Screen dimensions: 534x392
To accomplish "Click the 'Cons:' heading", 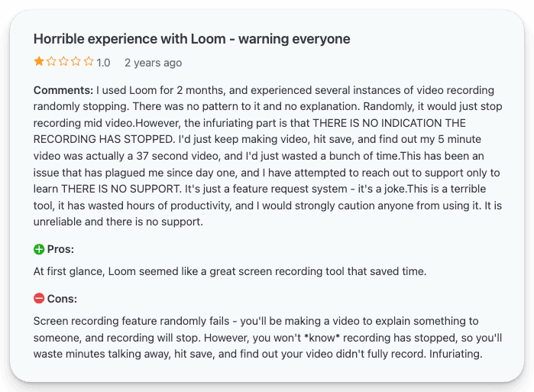I will click(x=62, y=299).
